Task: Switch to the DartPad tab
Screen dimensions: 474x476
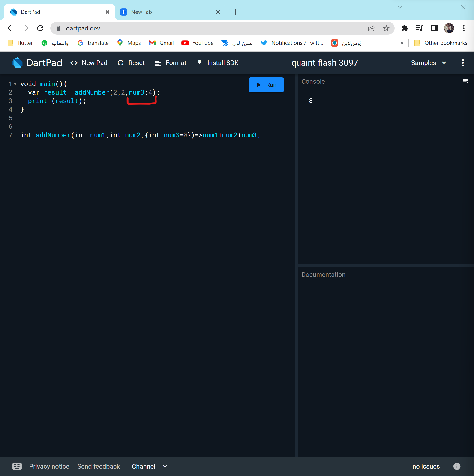Action: click(x=59, y=12)
